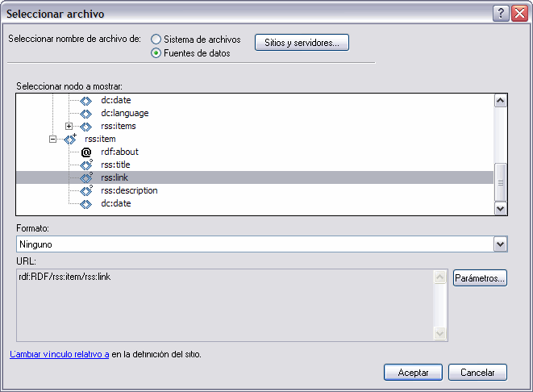Click the rss:items element icon
The width and height of the screenshot is (533, 392).
point(87,126)
